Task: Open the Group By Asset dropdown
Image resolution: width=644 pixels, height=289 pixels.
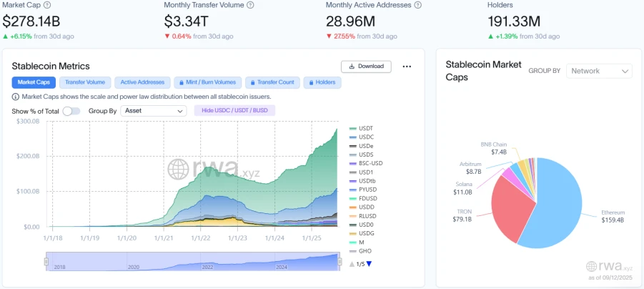Action: (154, 111)
